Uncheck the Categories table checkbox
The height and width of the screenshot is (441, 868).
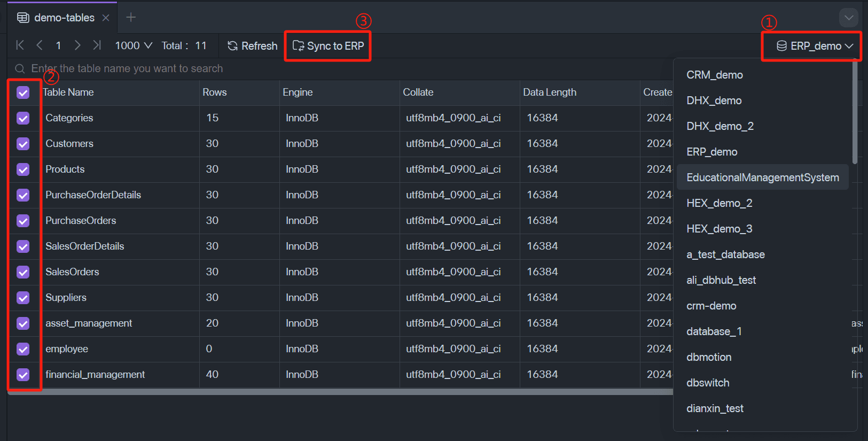[23, 118]
